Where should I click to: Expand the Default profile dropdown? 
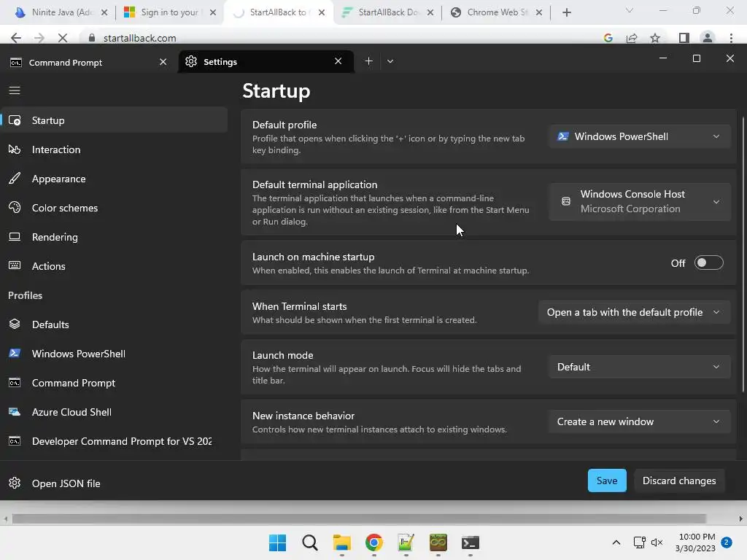(x=639, y=136)
